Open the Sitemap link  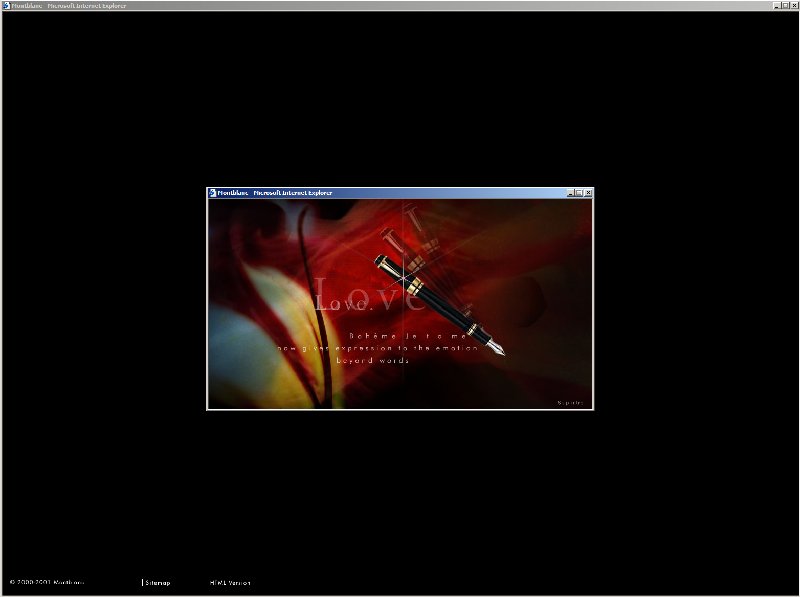coord(157,582)
